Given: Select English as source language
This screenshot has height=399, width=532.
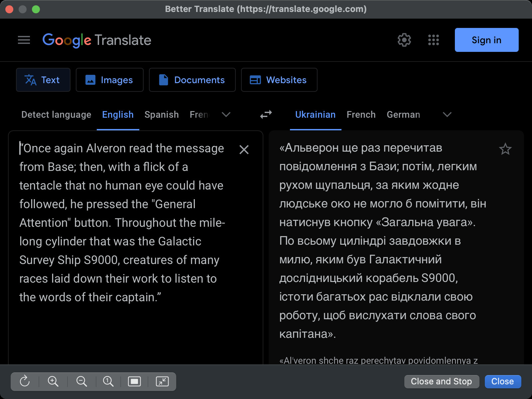Looking at the screenshot, I should 118,115.
